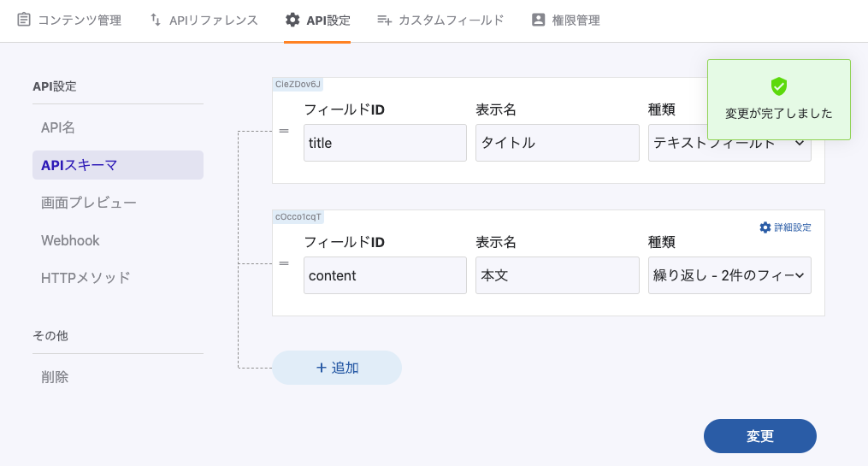The image size is (868, 466).
Task: Click the API設定 gear icon in top bar
Action: click(292, 20)
